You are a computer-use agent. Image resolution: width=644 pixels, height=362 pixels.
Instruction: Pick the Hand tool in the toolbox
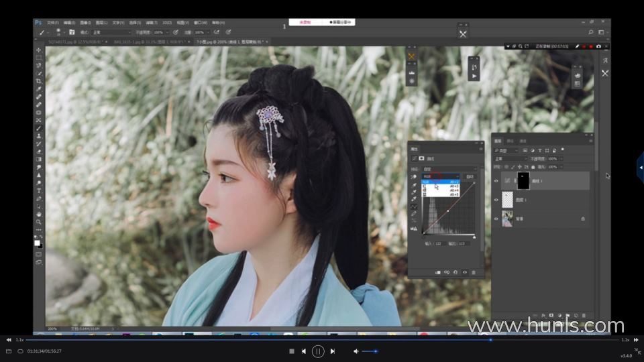[x=38, y=214]
